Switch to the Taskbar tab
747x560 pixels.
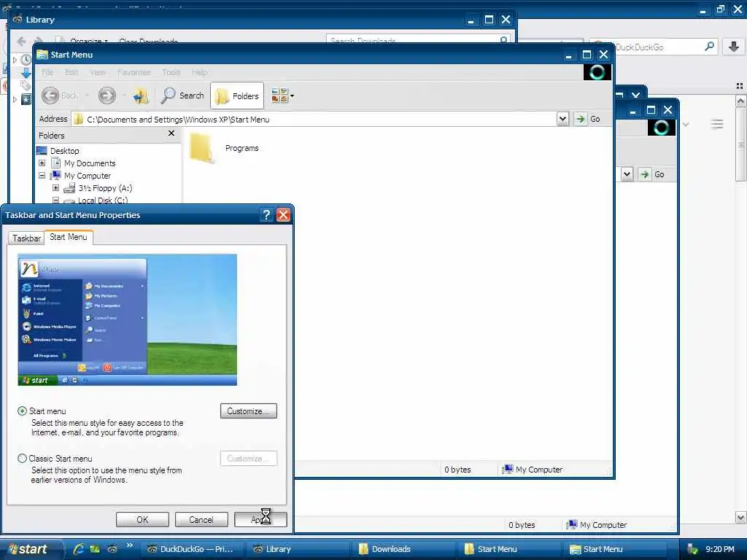pos(26,238)
